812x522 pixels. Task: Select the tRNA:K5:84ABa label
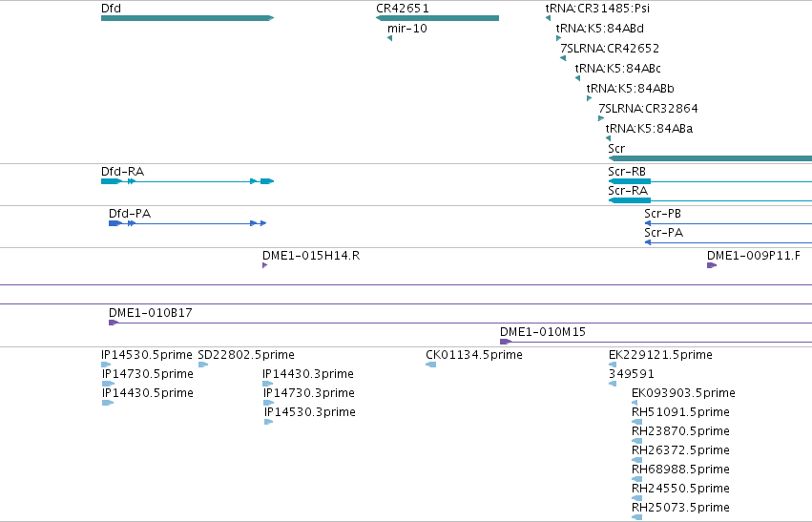point(649,129)
